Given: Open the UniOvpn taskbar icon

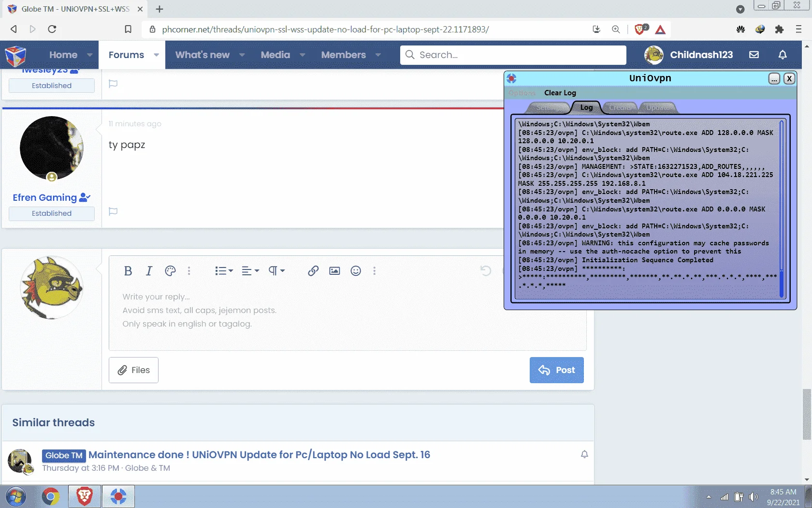Looking at the screenshot, I should click(118, 496).
